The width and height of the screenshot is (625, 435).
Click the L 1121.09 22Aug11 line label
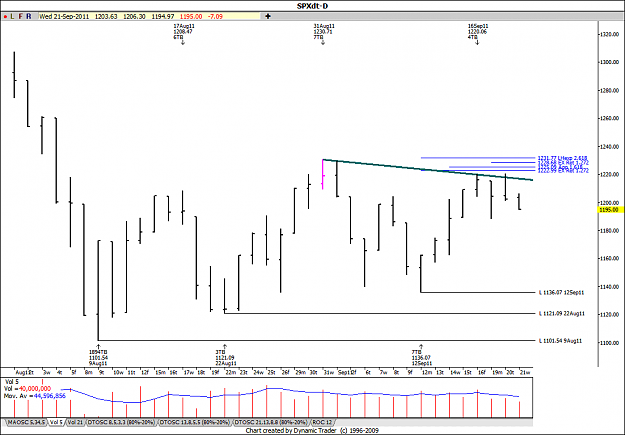pyautogui.click(x=562, y=314)
